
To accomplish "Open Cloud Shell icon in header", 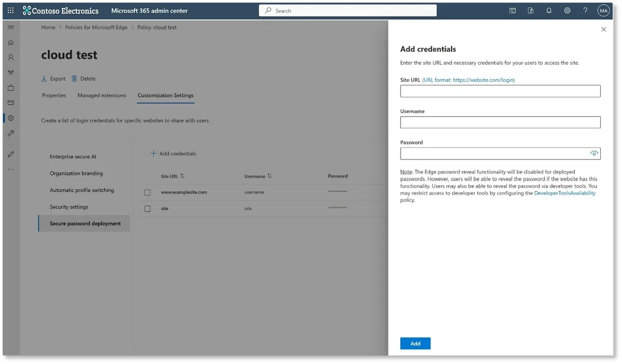I will click(513, 10).
